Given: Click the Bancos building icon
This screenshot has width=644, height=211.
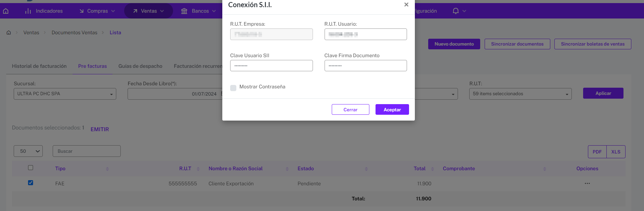Looking at the screenshot, I should [x=184, y=11].
